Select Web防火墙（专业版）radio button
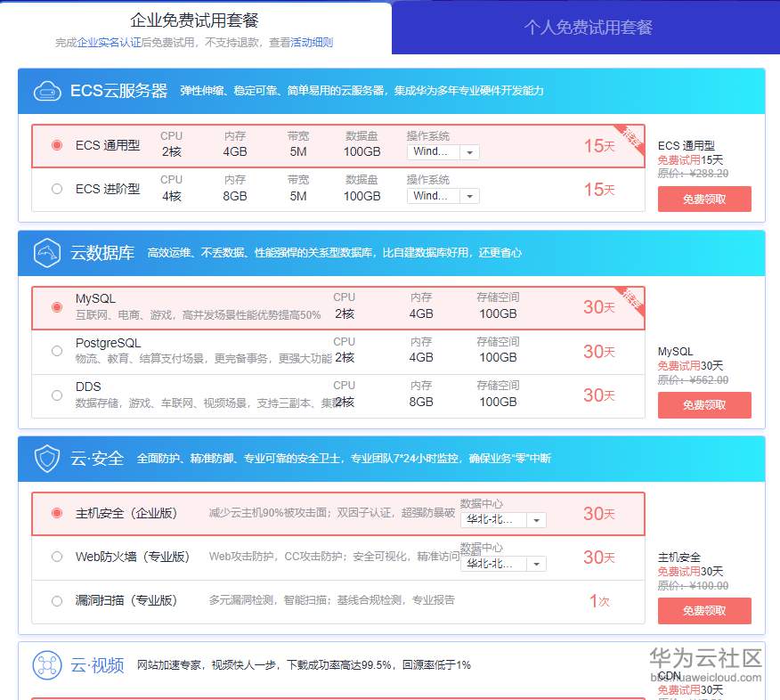This screenshot has height=700, width=780. coord(57,557)
